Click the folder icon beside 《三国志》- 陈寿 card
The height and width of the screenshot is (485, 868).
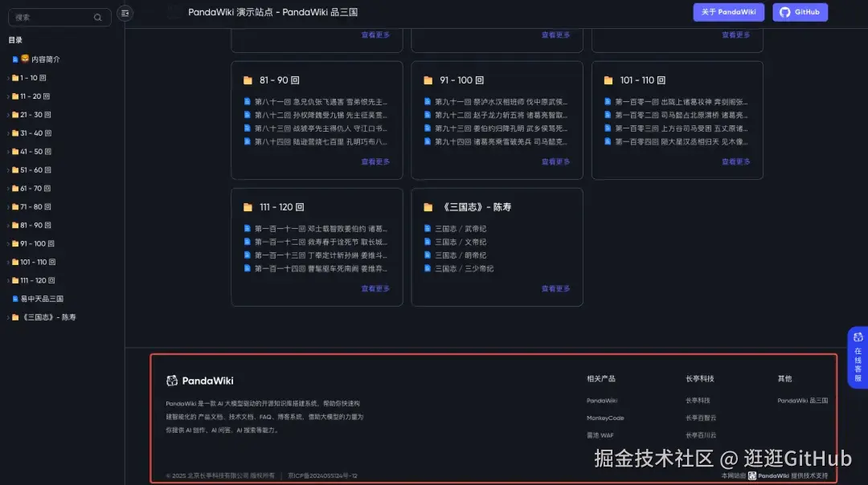tap(428, 206)
